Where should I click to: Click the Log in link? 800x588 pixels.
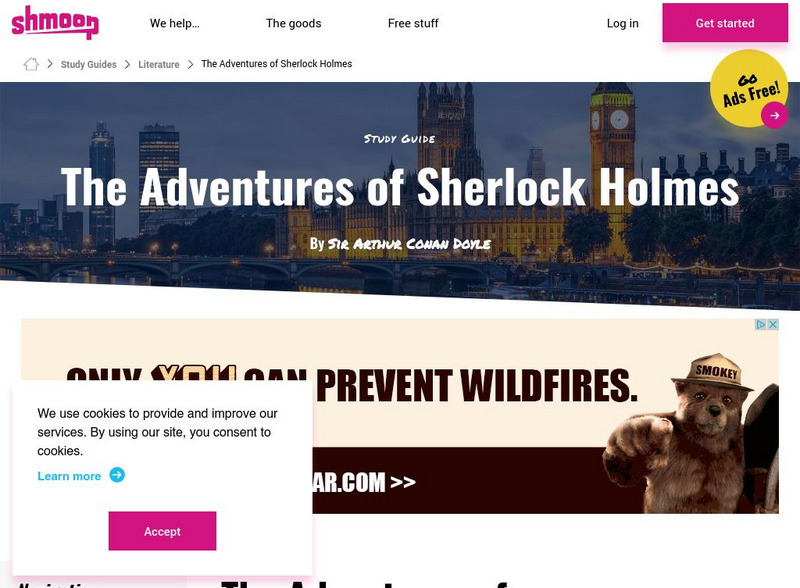[x=622, y=23]
